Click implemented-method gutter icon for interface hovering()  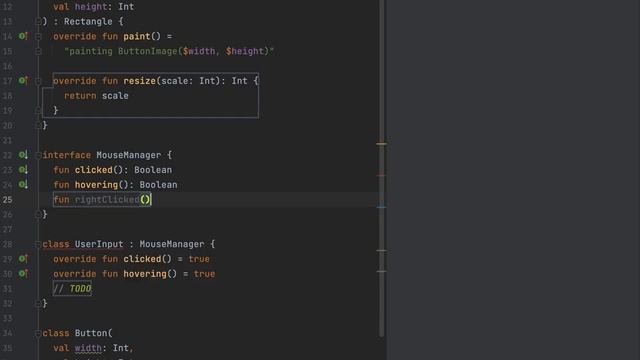(x=23, y=184)
